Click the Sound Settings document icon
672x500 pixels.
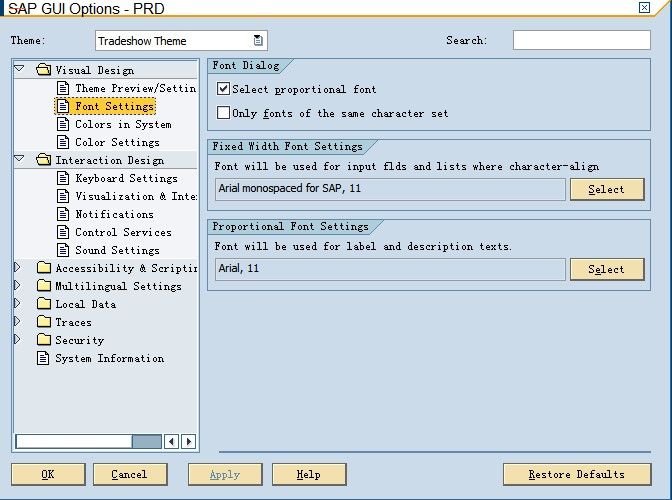tap(63, 250)
